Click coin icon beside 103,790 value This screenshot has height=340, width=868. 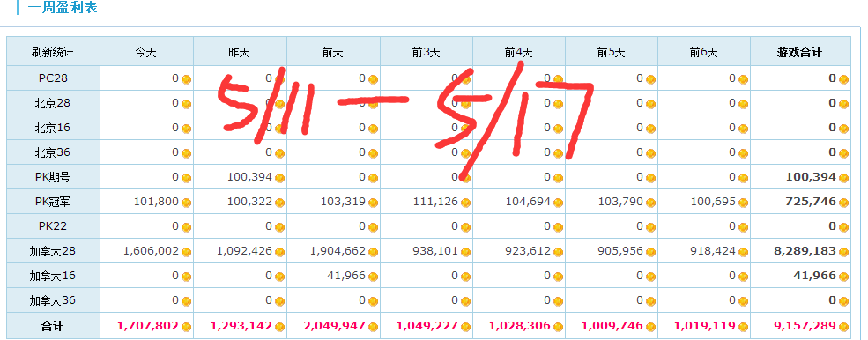click(x=650, y=203)
